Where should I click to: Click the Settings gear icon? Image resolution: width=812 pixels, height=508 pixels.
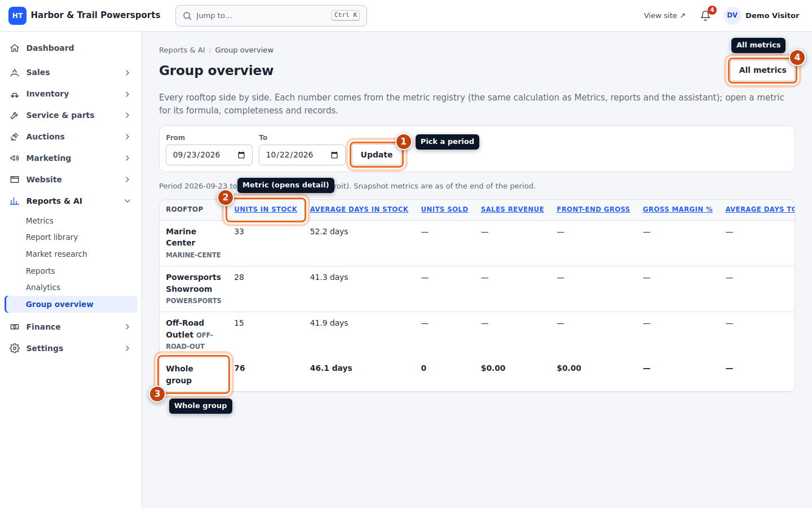[x=15, y=348]
